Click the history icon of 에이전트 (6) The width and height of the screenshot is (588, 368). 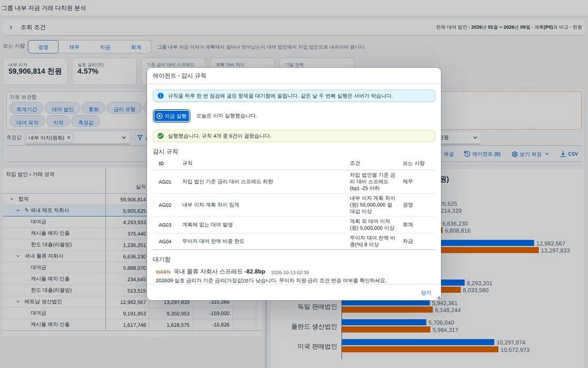pos(467,154)
